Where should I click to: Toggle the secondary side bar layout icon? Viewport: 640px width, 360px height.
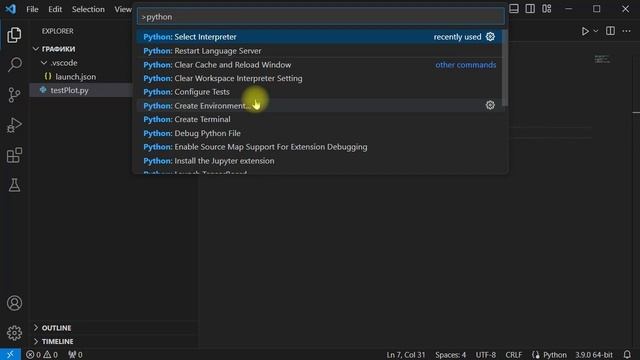pyautogui.click(x=530, y=9)
